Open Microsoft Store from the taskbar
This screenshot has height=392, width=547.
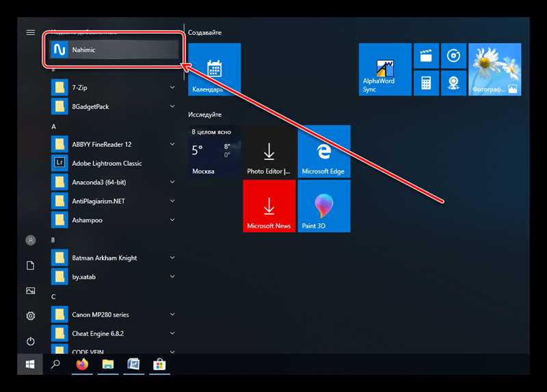[x=159, y=365]
